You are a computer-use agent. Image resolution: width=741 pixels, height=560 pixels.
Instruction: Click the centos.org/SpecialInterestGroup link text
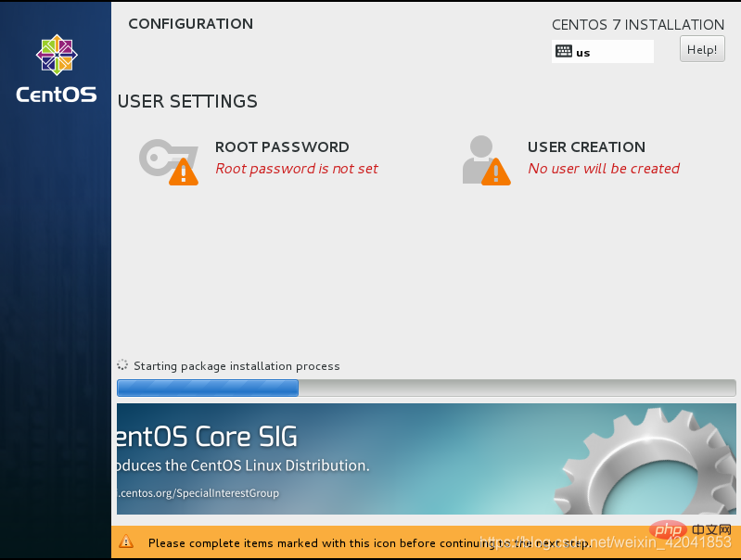point(198,493)
